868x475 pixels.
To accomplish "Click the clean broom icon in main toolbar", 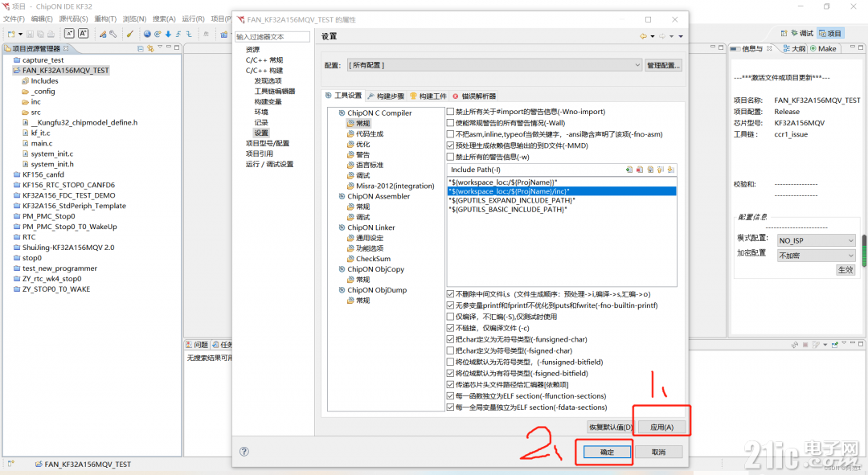I will (x=130, y=35).
